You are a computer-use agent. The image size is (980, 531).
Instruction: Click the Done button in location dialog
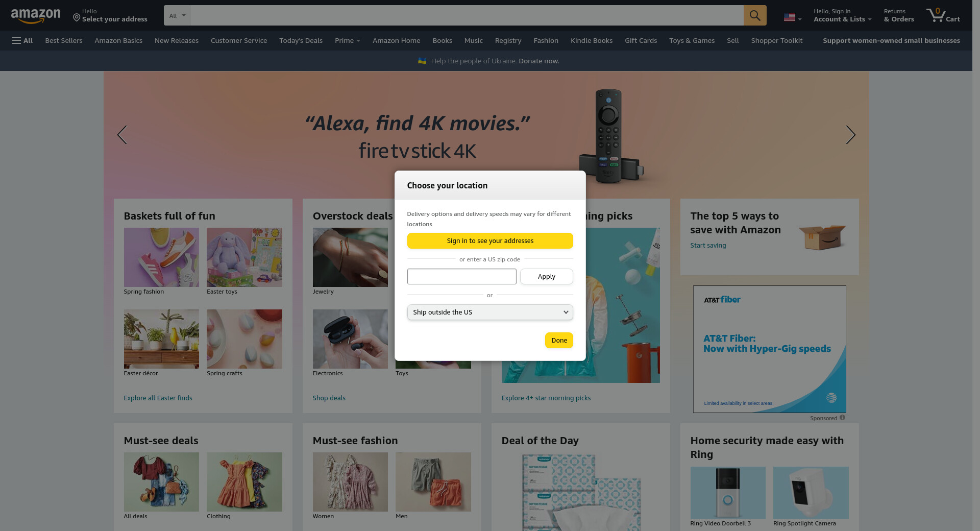click(559, 340)
